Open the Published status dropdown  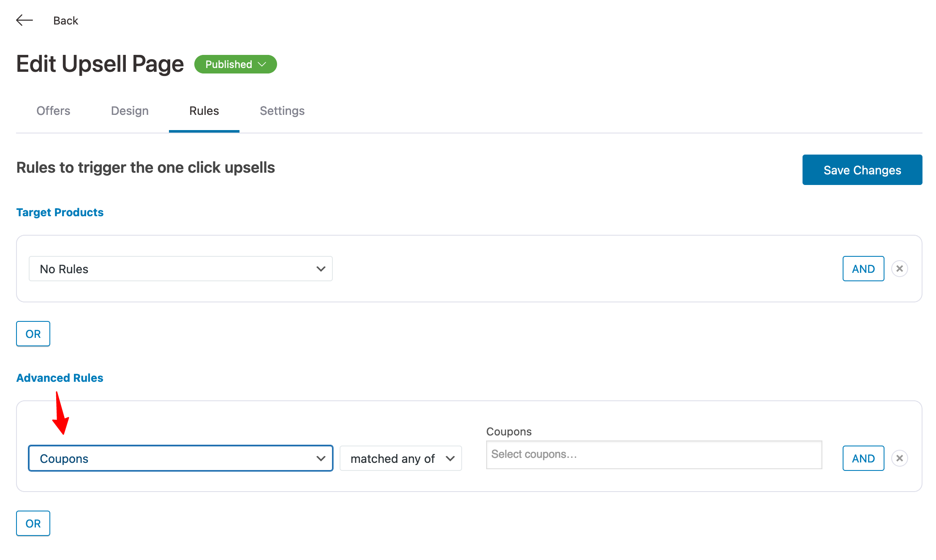pyautogui.click(x=235, y=64)
